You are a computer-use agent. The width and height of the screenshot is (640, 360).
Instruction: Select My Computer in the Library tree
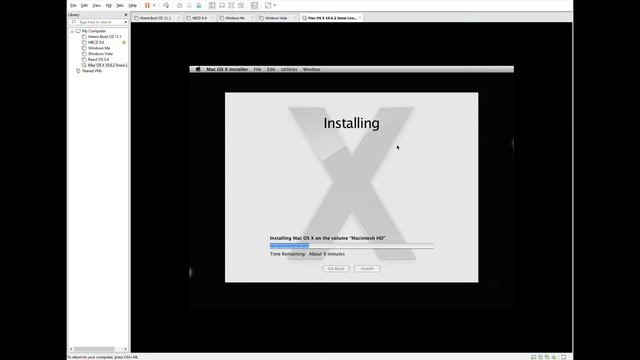click(93, 31)
